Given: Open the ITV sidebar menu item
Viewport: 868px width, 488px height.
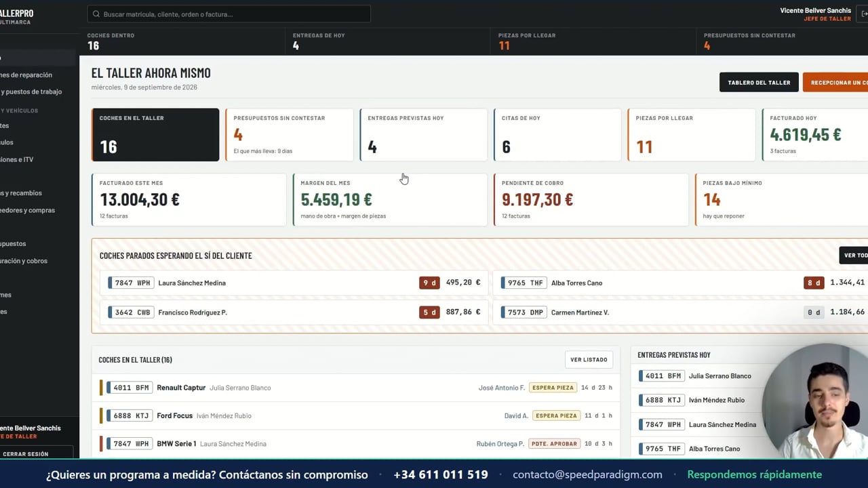Looking at the screenshot, I should tap(17, 159).
